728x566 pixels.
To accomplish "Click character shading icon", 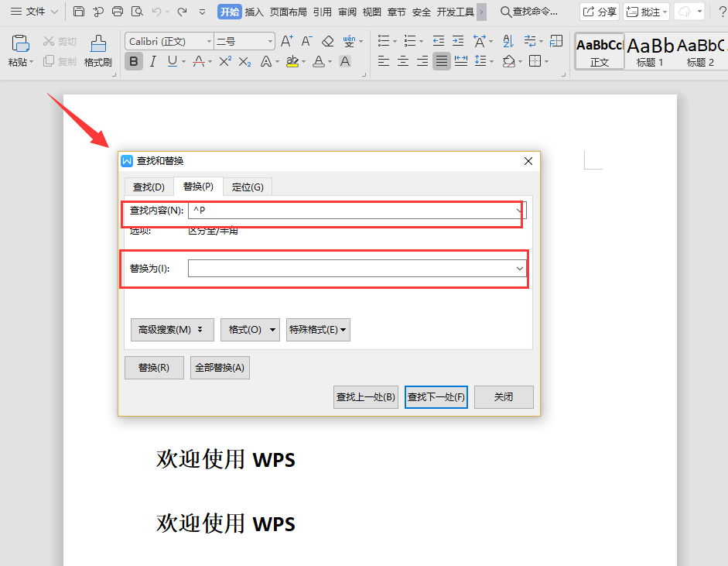I will 344,61.
